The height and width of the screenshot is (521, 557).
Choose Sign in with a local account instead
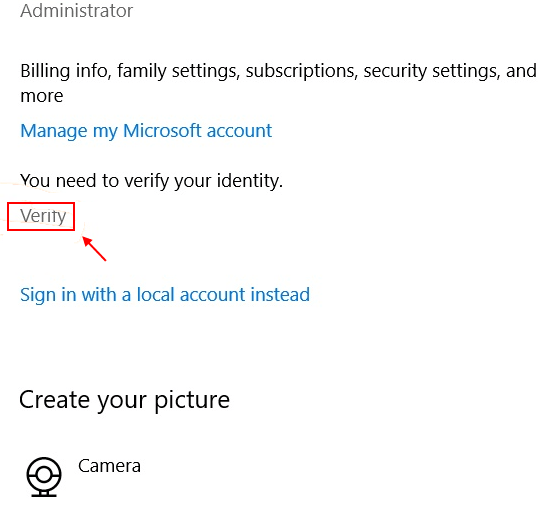point(165,295)
